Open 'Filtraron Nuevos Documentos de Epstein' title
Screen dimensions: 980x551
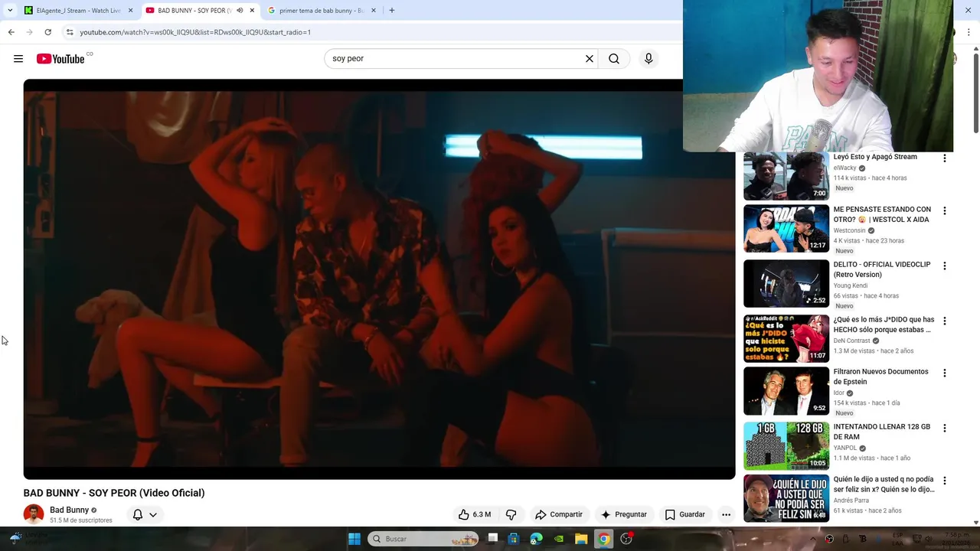click(880, 377)
